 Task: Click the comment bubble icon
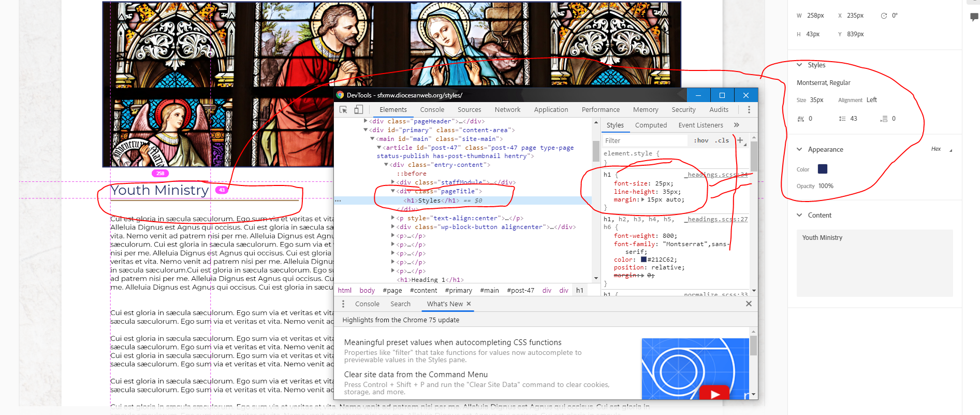(974, 17)
